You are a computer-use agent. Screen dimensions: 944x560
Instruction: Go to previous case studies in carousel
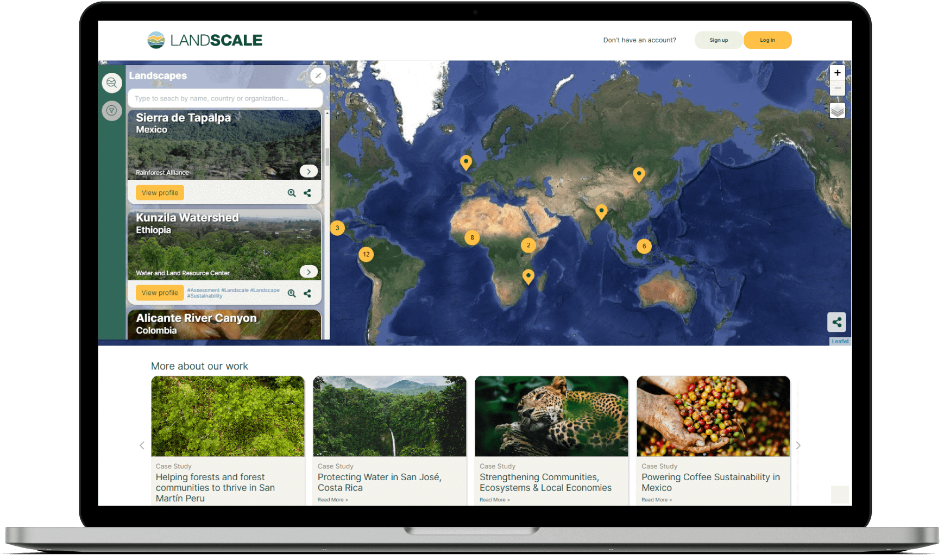click(142, 445)
